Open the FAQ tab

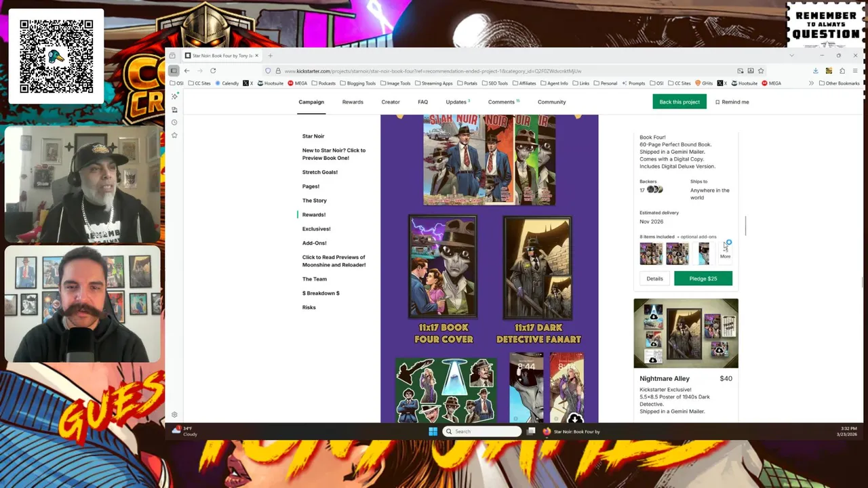[x=422, y=102]
